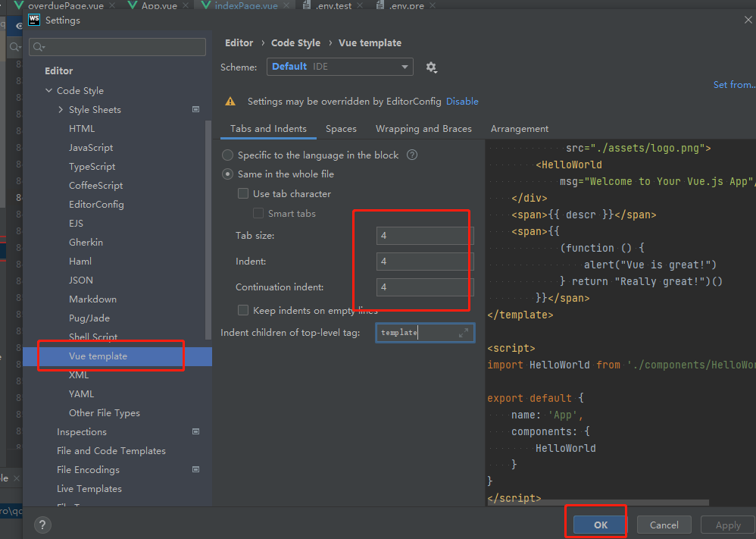Click the small icon beside Inspections entry
This screenshot has width=756, height=539.
click(x=195, y=431)
